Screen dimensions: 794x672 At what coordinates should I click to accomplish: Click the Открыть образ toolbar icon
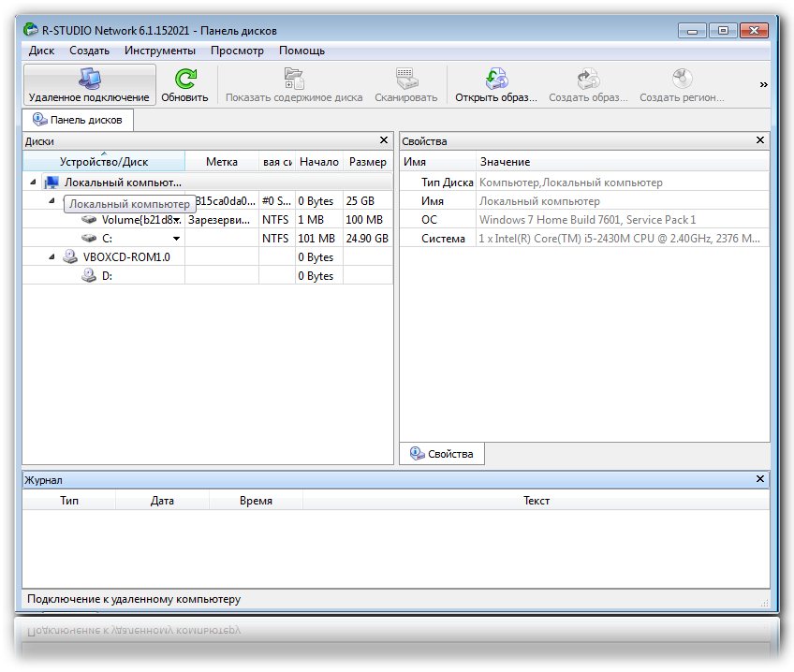(495, 79)
